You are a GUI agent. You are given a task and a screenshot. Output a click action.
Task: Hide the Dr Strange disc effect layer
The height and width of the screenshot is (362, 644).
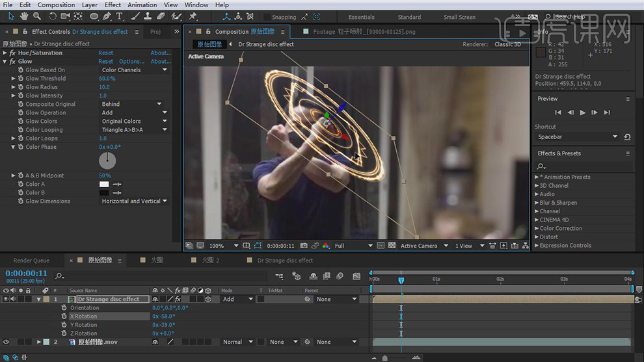pyautogui.click(x=6, y=300)
